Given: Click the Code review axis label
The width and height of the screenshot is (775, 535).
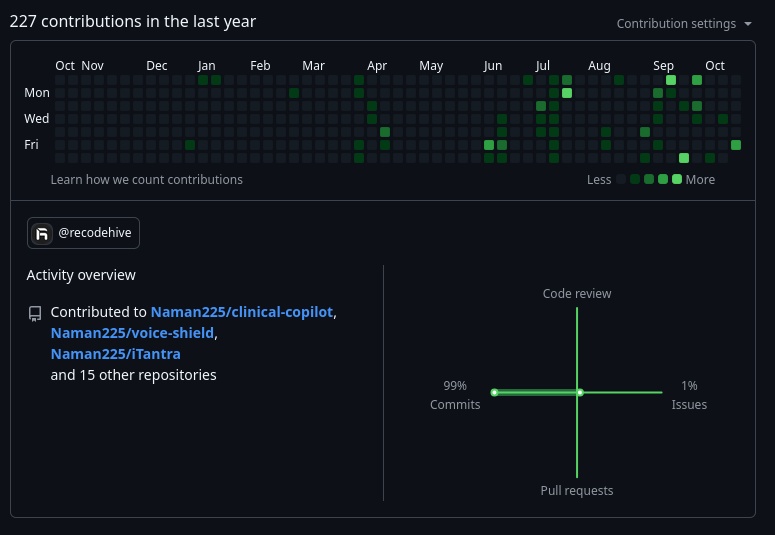Looking at the screenshot, I should (x=577, y=293).
